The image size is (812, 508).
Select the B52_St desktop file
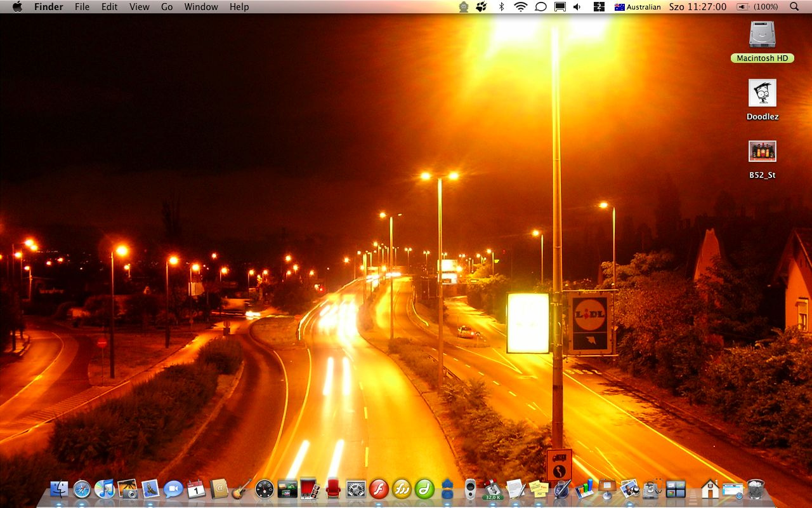[762, 151]
